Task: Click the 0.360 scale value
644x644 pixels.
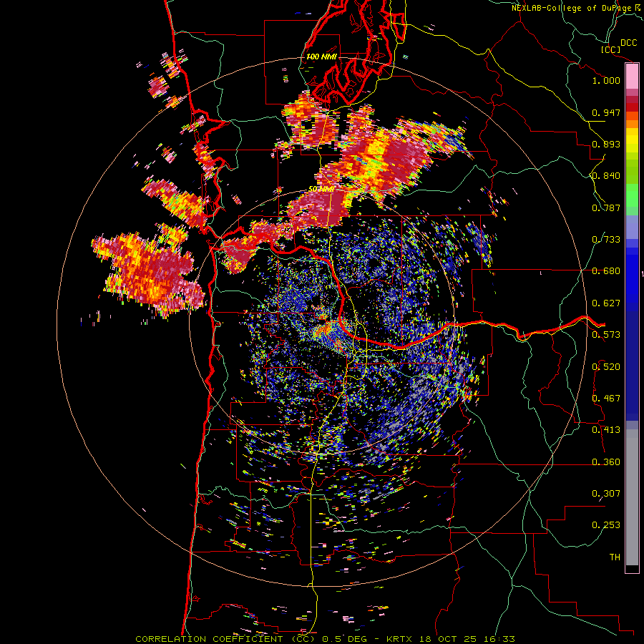Action: [x=606, y=462]
